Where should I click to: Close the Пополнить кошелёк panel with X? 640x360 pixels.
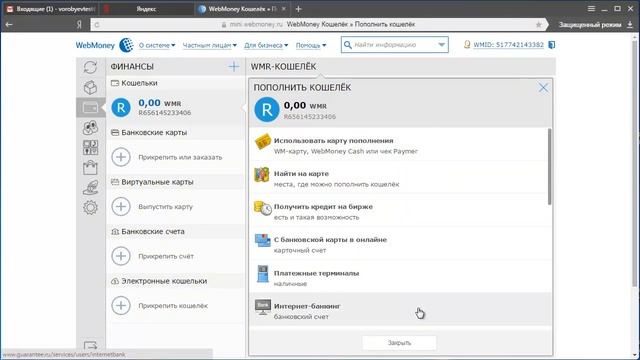pyautogui.click(x=543, y=88)
